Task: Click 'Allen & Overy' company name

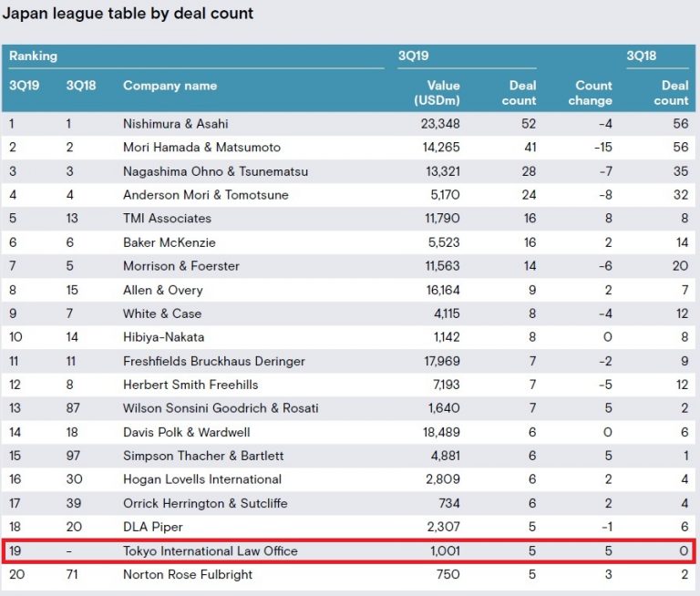Action: pos(163,290)
